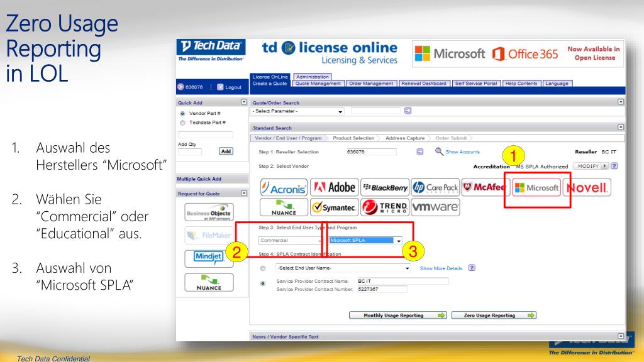The width and height of the screenshot is (644, 362).
Task: Collapse the Quote/Order Search section
Action: click(x=621, y=102)
